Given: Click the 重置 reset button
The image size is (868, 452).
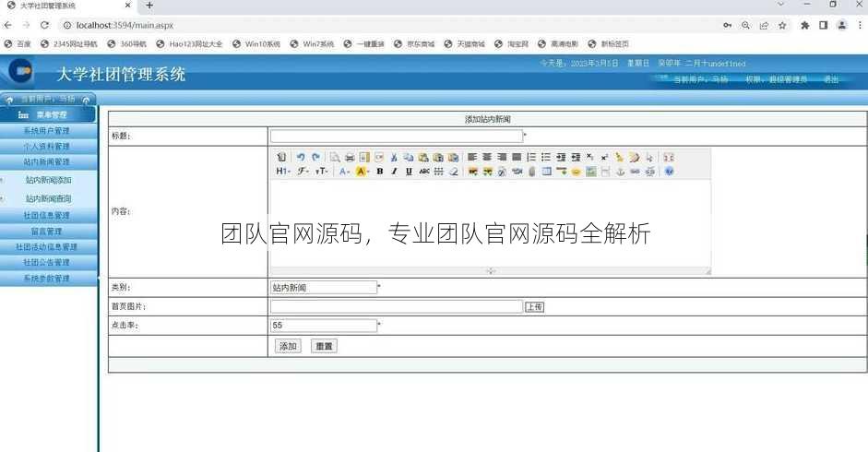Looking at the screenshot, I should click(324, 346).
